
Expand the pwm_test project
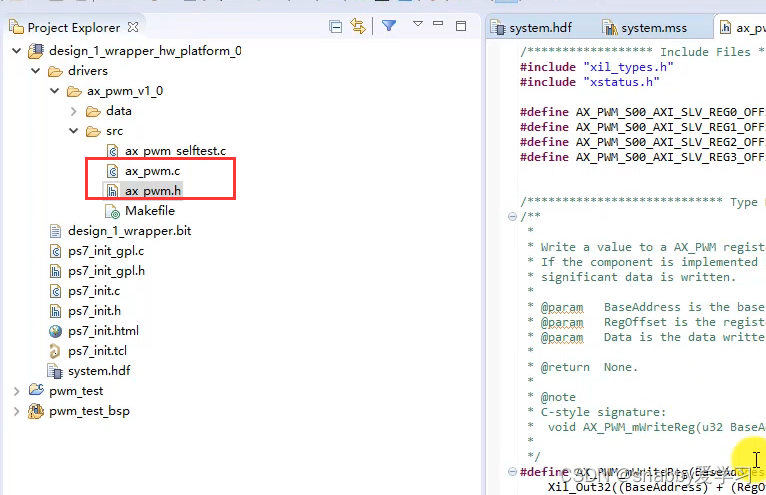17,391
